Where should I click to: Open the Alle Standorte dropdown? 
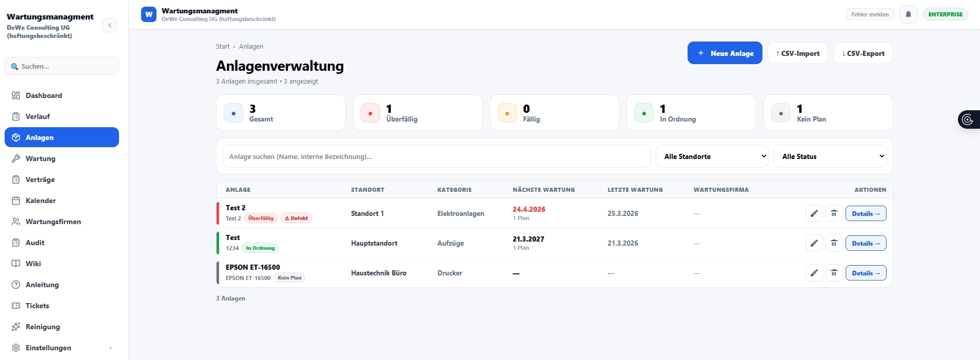pos(712,156)
